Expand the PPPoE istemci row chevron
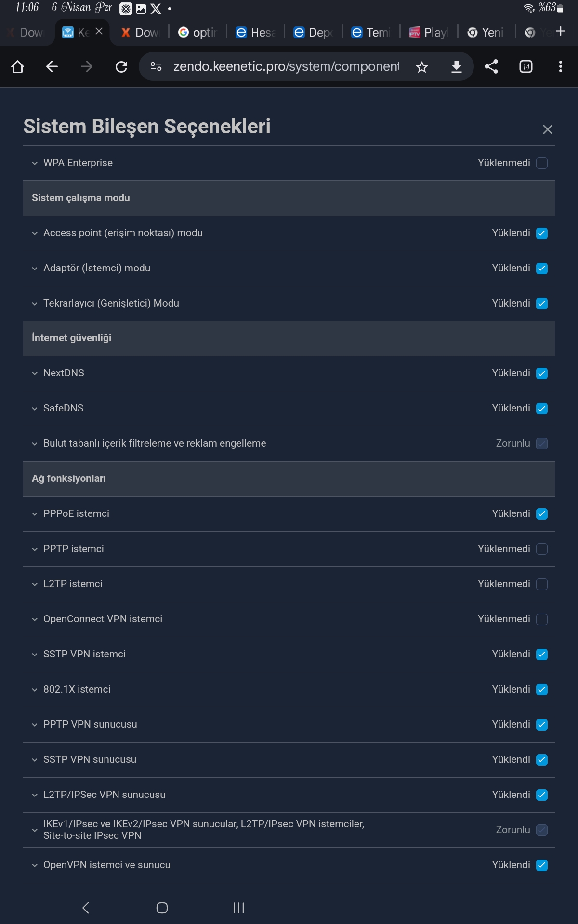Viewport: 578px width, 924px height. [x=35, y=514]
